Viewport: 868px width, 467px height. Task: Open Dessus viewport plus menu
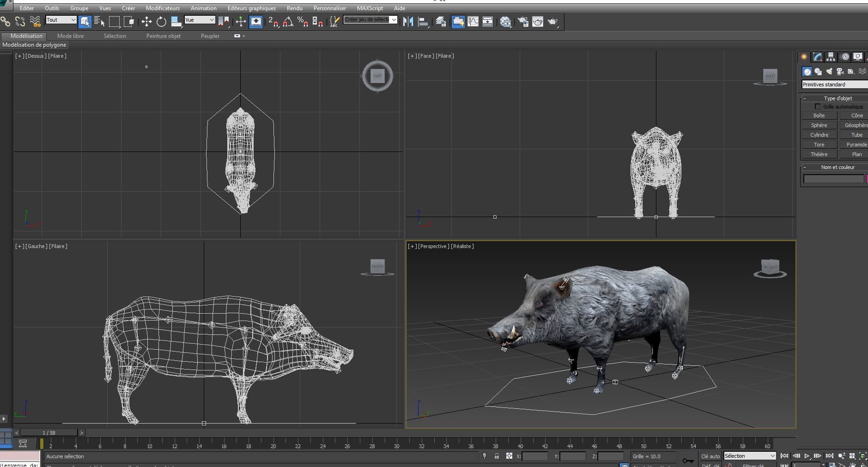(20, 56)
